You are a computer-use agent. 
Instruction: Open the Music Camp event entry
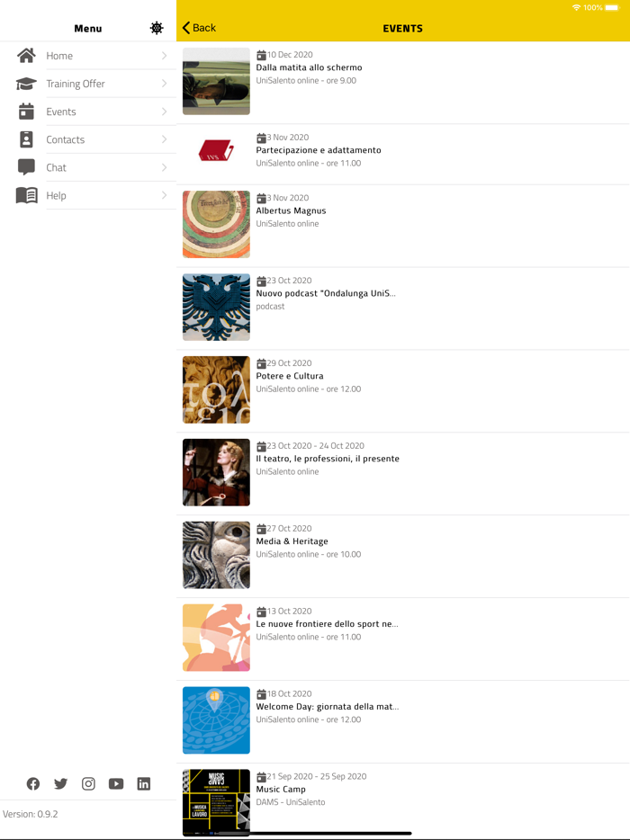click(x=403, y=802)
